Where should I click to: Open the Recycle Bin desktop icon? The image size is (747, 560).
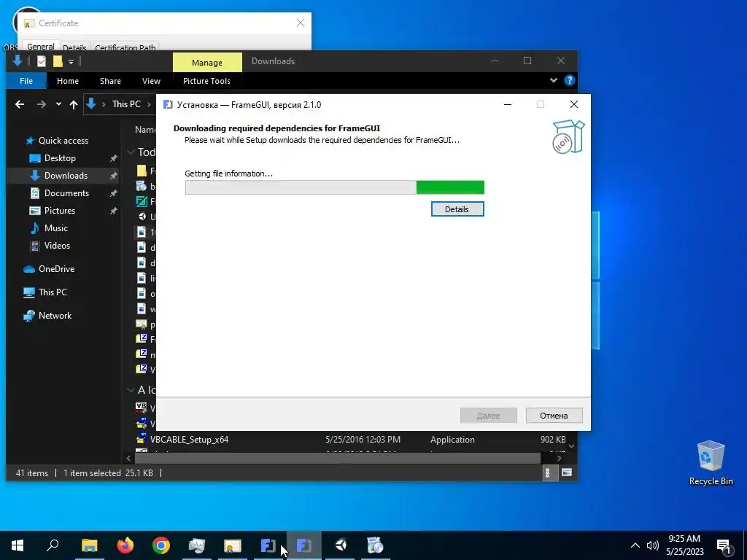coord(711,462)
